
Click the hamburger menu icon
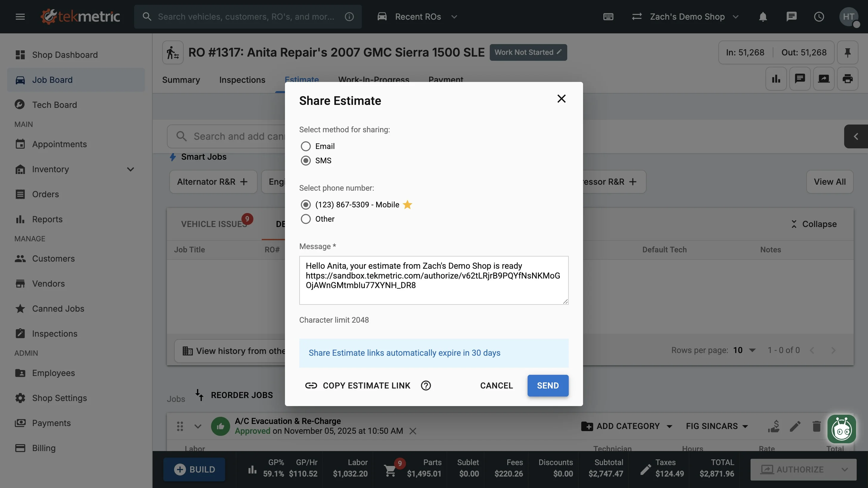pyautogui.click(x=20, y=17)
